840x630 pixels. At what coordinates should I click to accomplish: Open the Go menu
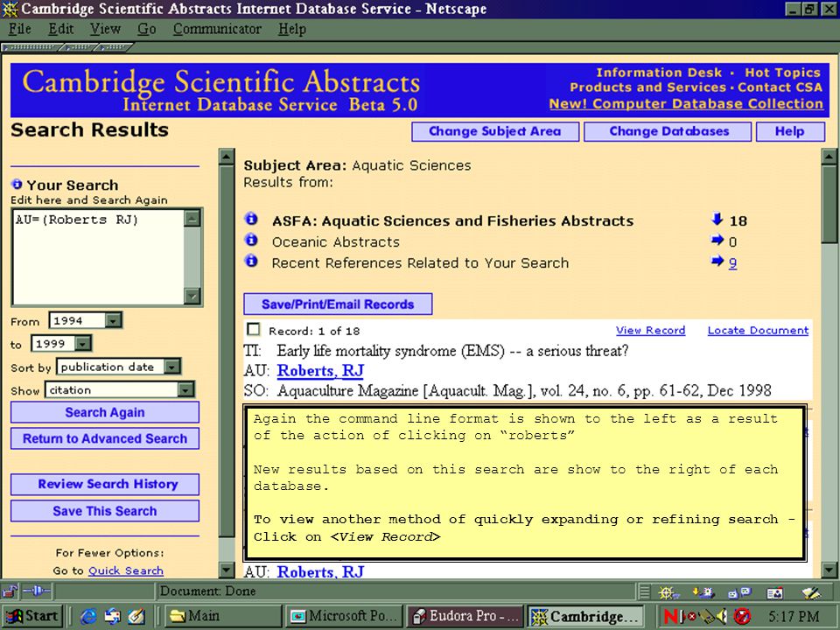(x=147, y=29)
